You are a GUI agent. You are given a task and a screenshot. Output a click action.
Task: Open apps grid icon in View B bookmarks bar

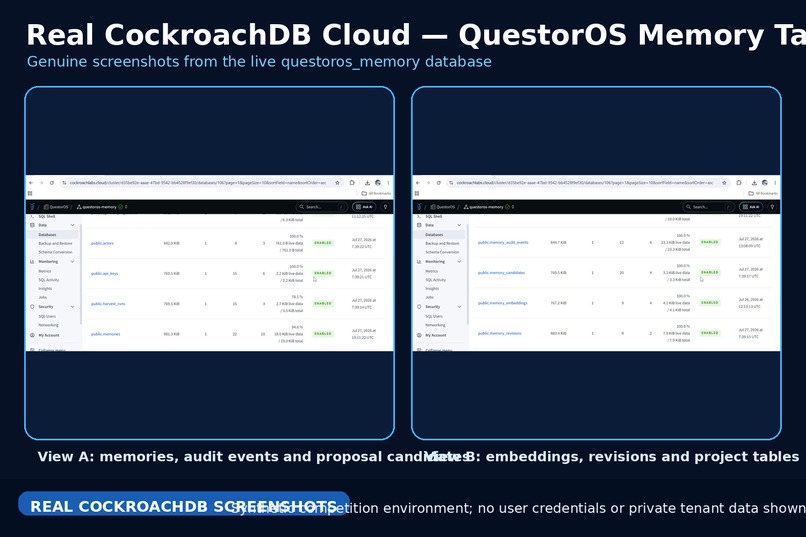click(416, 193)
